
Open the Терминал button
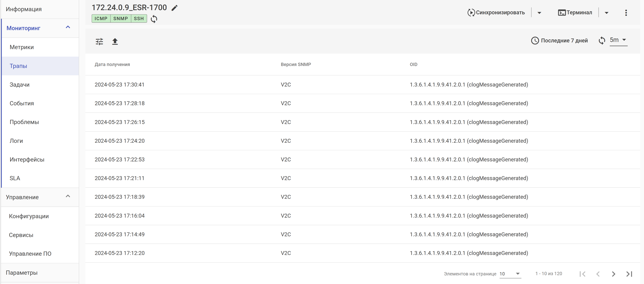[575, 13]
